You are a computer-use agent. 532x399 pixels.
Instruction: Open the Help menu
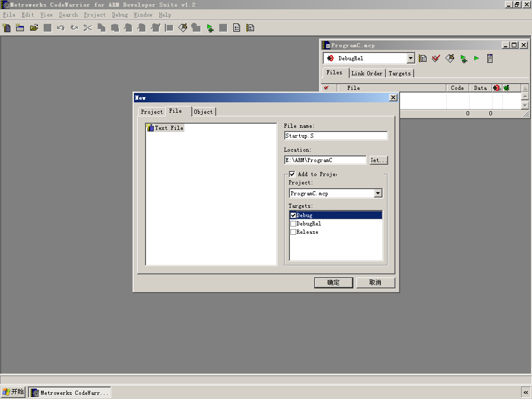(165, 15)
